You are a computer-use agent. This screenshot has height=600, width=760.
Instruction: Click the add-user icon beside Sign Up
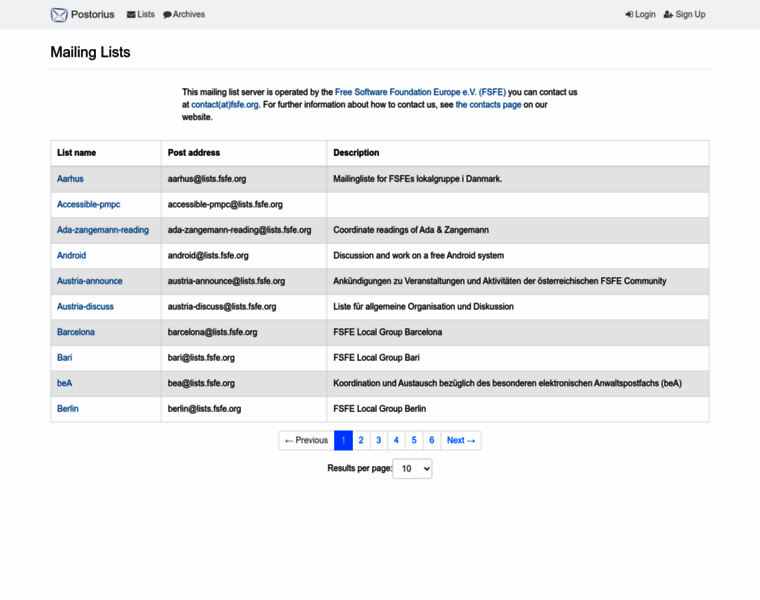pyautogui.click(x=668, y=15)
